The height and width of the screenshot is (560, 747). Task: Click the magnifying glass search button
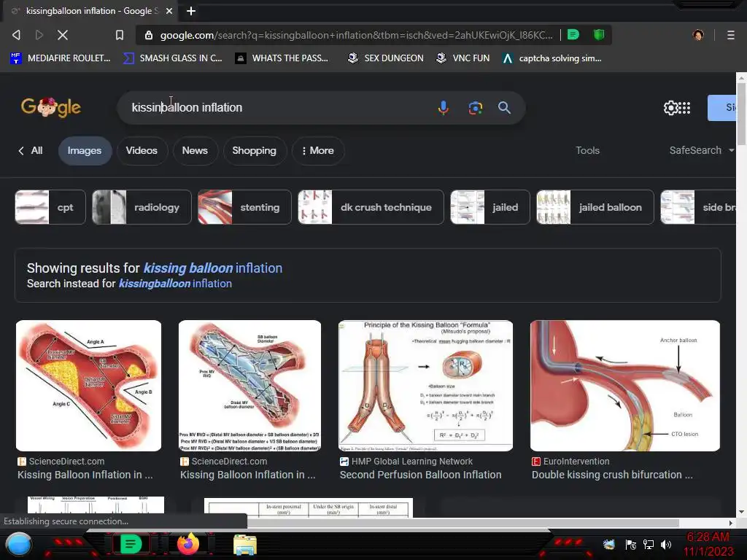pyautogui.click(x=504, y=108)
